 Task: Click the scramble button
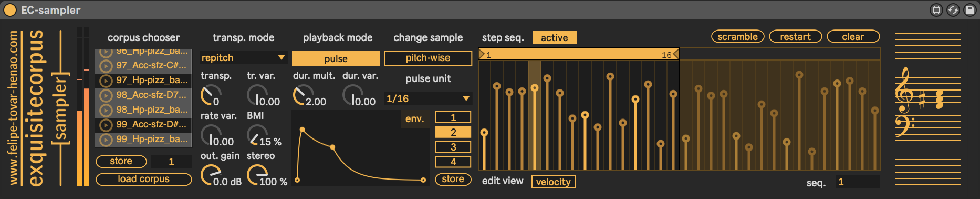737,36
